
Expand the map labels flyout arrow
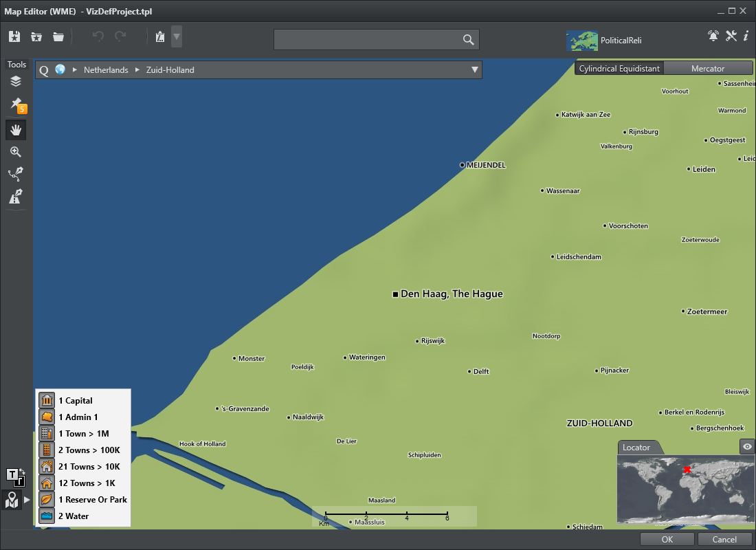[x=27, y=500]
